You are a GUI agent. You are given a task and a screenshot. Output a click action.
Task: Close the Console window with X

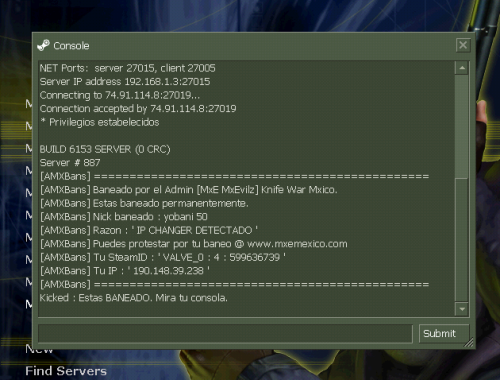(463, 45)
